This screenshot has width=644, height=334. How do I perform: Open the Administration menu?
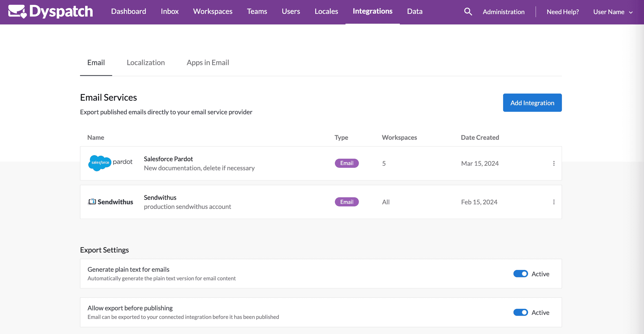[x=503, y=12]
